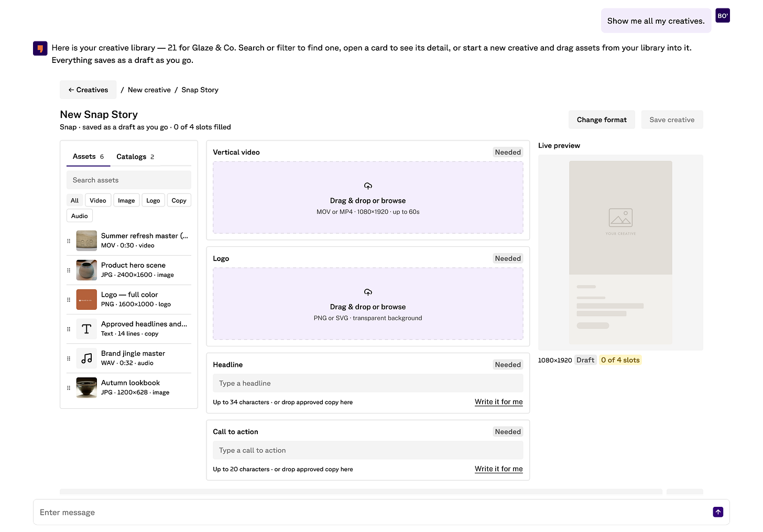The height and width of the screenshot is (532, 763).
Task: Click the send message arrow icon
Action: (718, 512)
